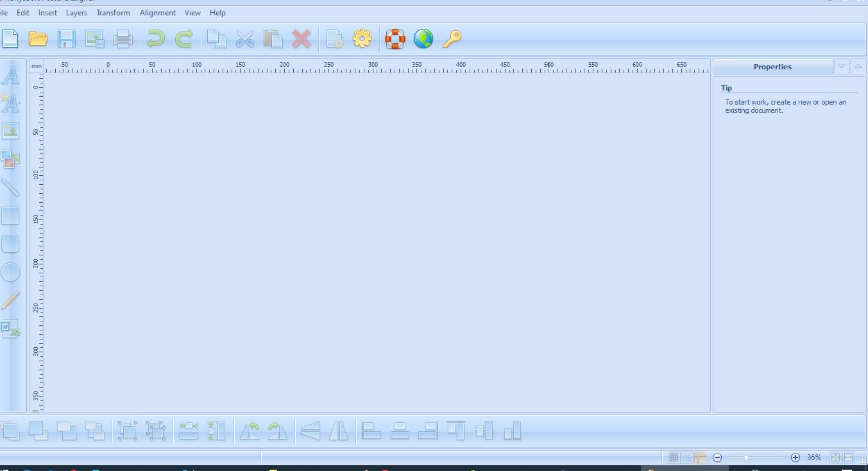This screenshot has height=471, width=868.
Task: Make selected objects the same width
Action: coord(189,431)
